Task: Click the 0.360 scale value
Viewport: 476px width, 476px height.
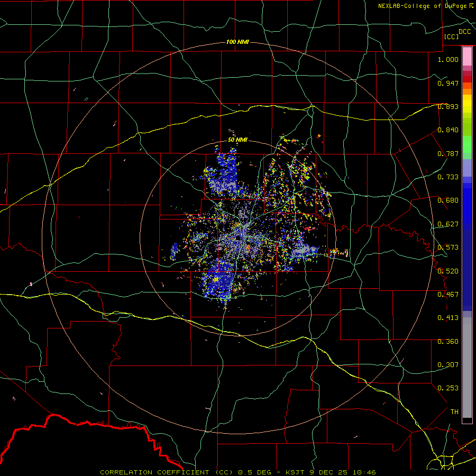Action: 448,342
